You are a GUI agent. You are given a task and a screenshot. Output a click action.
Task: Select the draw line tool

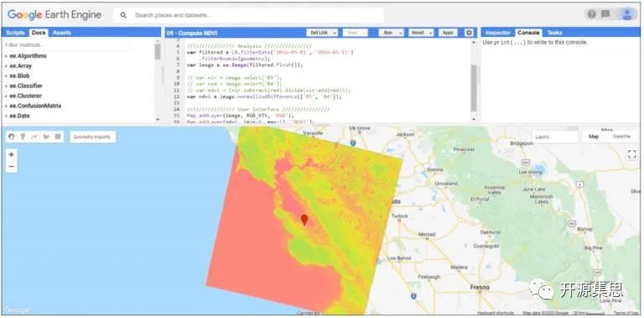tap(34, 137)
